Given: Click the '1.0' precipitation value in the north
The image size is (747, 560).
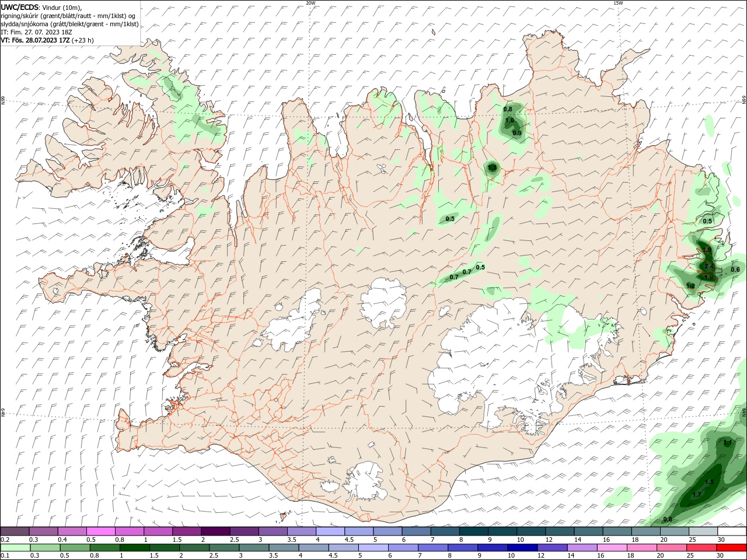Looking at the screenshot, I should (x=509, y=121).
